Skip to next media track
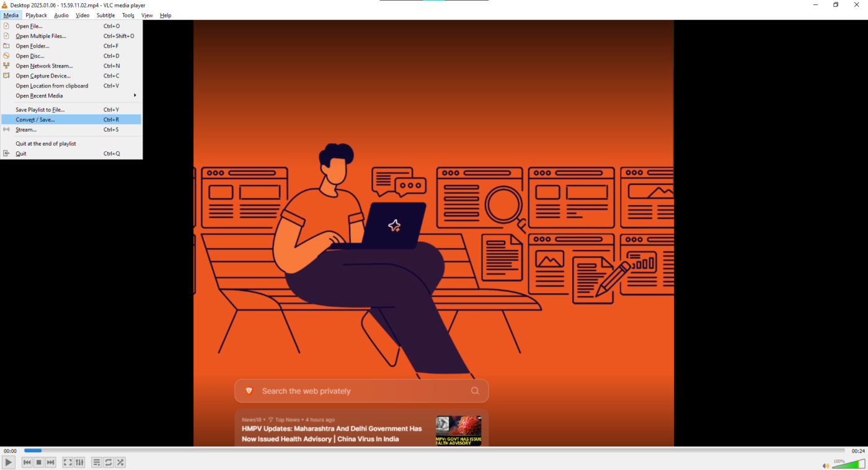This screenshot has height=470, width=868. tap(51, 463)
